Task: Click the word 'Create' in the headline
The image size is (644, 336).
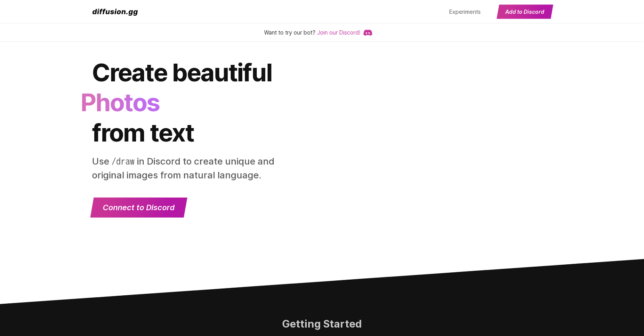Action: [130, 73]
